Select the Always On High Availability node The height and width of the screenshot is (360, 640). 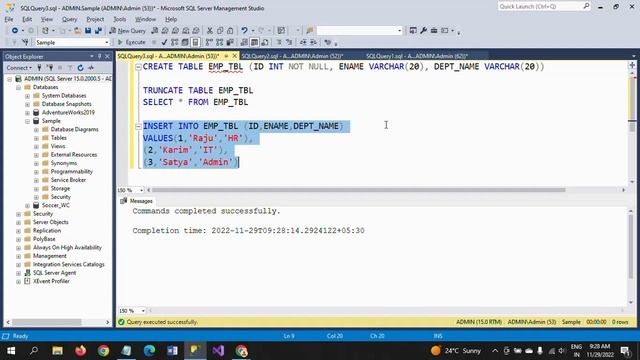[x=67, y=247]
